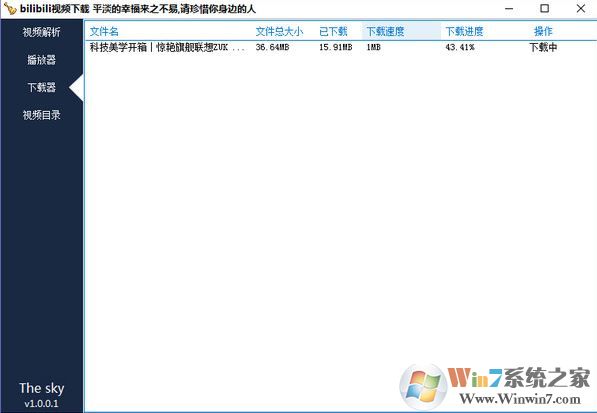Viewport: 597px width, 413px height.
Task: Click the 1MB download speed cell
Action: click(x=373, y=48)
